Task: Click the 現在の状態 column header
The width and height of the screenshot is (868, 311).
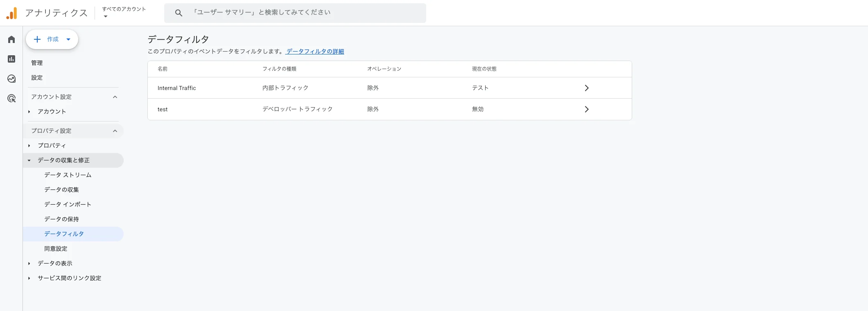Action: point(484,69)
